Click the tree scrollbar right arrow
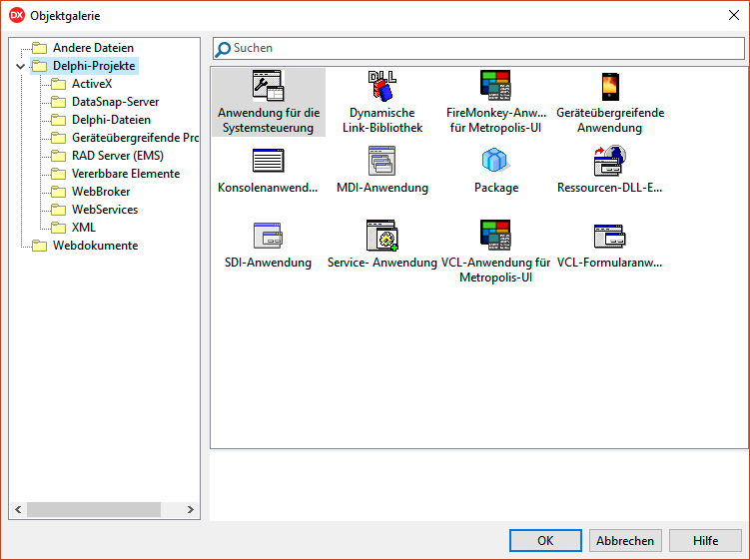This screenshot has height=560, width=750. [x=191, y=509]
